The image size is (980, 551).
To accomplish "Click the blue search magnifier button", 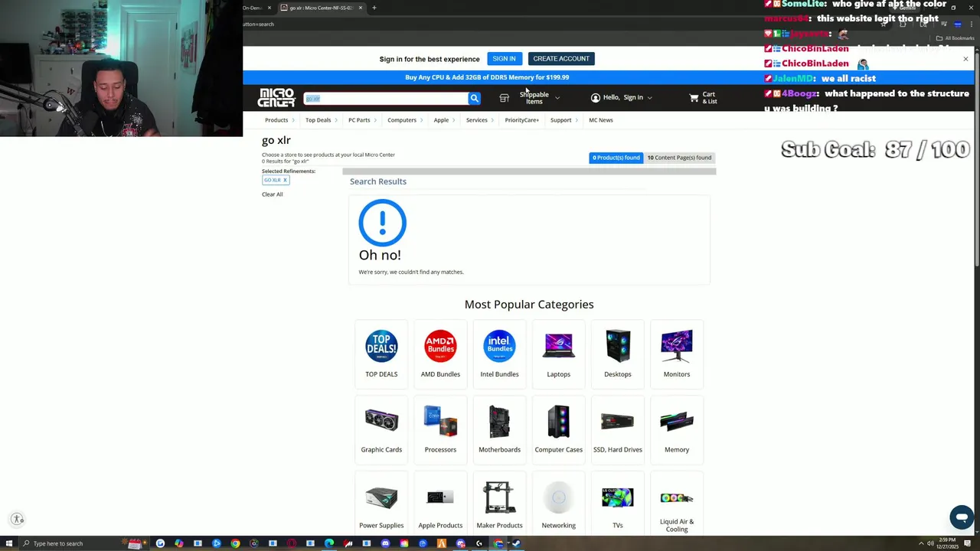I will click(x=474, y=98).
